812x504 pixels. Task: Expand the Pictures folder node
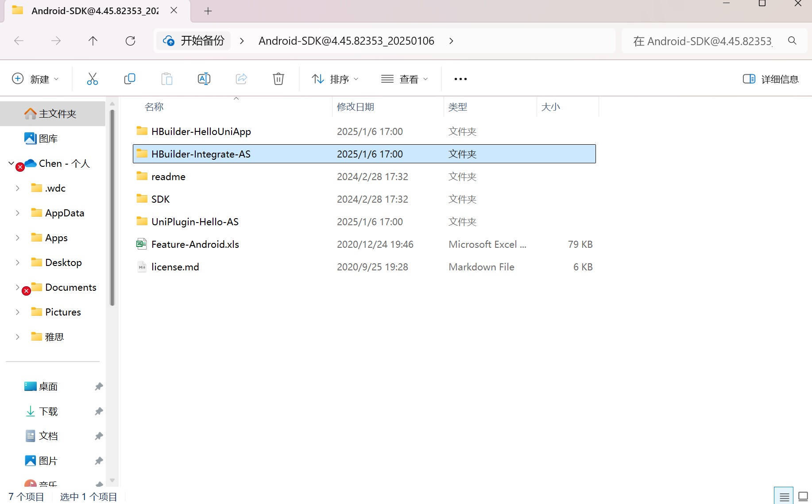[x=18, y=312]
